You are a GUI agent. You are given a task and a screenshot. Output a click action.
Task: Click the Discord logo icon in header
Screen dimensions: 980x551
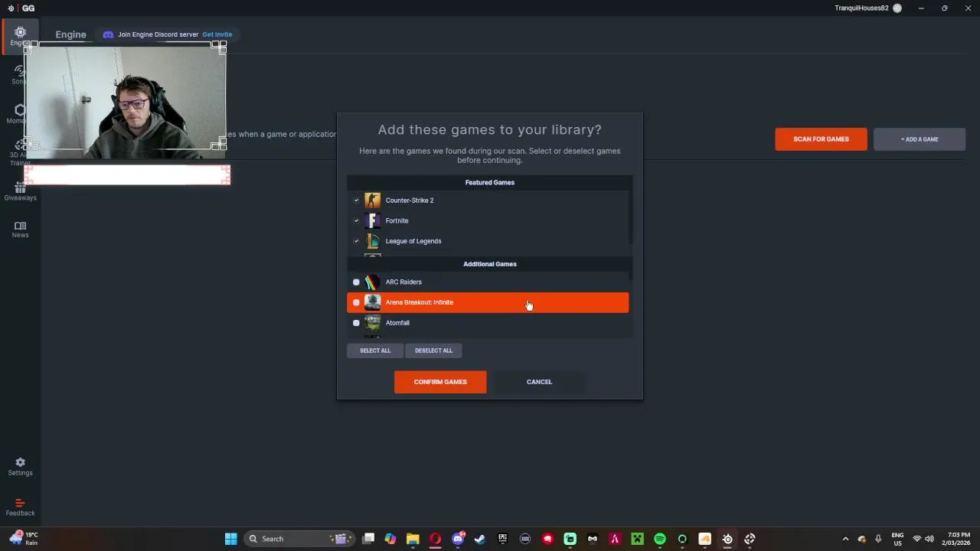pyautogui.click(x=108, y=34)
